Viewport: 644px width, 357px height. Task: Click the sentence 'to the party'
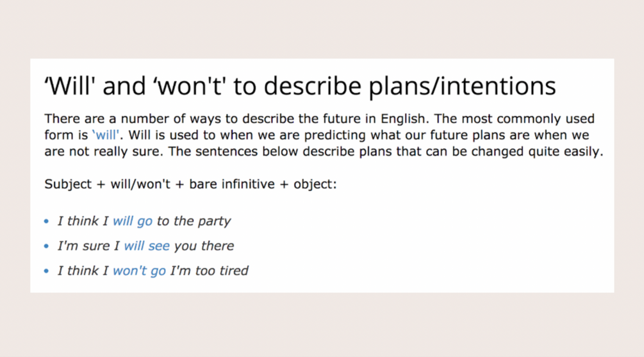point(194,221)
